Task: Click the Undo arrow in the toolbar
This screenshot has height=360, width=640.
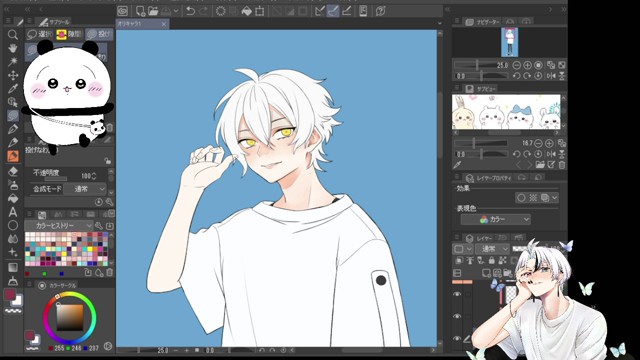Action: [x=190, y=11]
